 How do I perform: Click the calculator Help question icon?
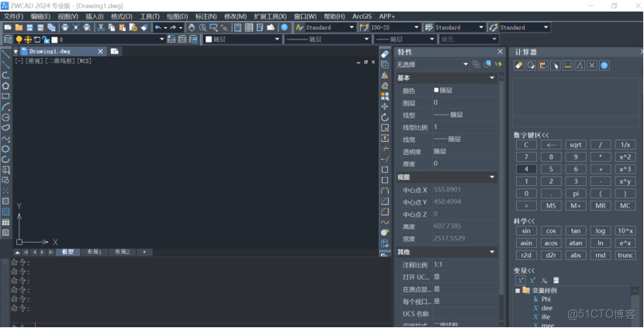(604, 65)
